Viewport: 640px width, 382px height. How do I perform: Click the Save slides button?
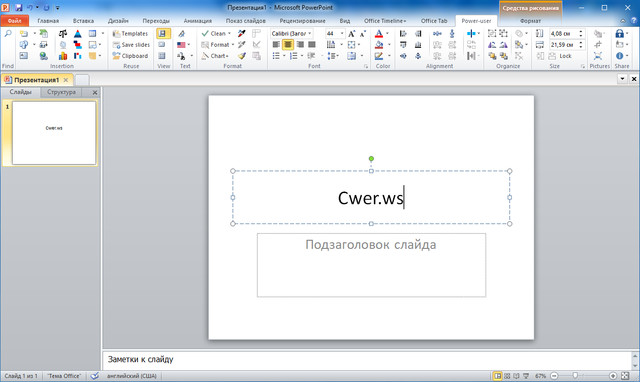pyautogui.click(x=131, y=45)
